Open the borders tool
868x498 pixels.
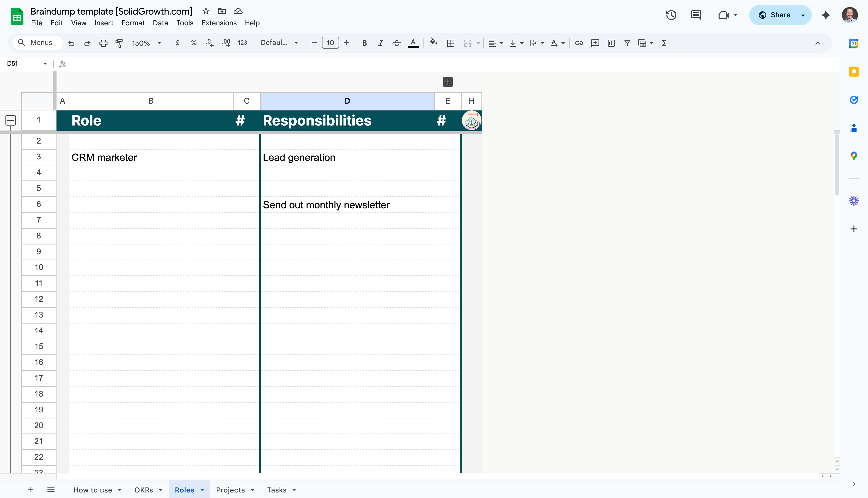451,43
